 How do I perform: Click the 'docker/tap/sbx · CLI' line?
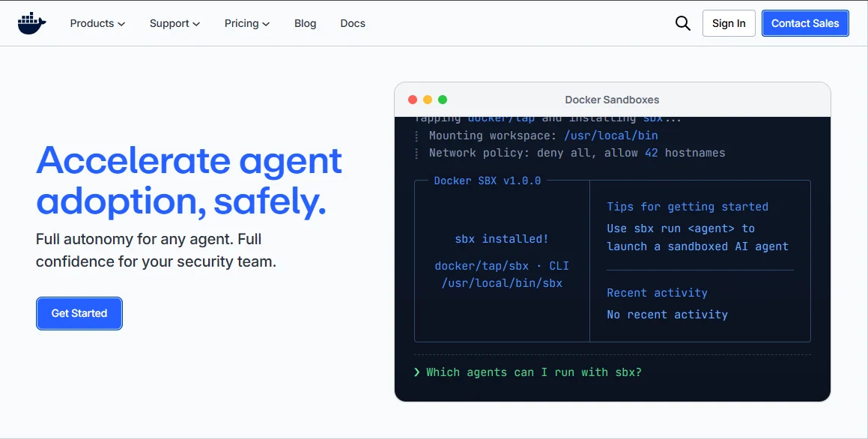pyautogui.click(x=502, y=266)
